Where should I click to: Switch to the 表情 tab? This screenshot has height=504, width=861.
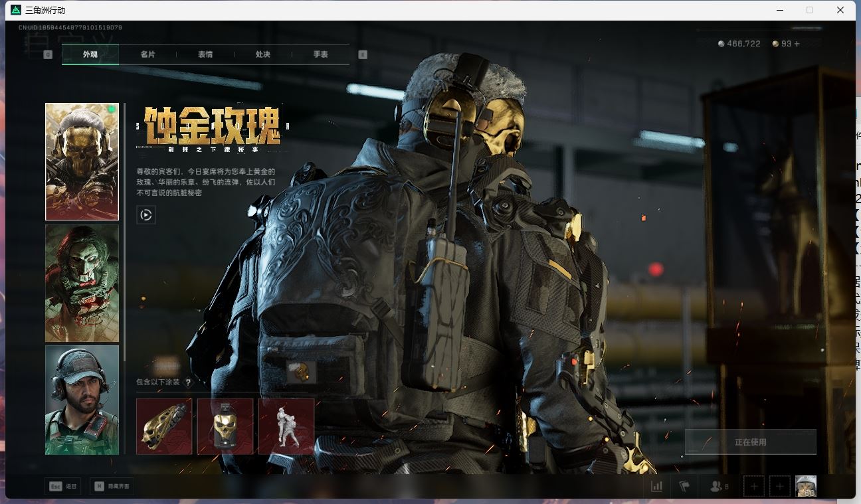(205, 54)
